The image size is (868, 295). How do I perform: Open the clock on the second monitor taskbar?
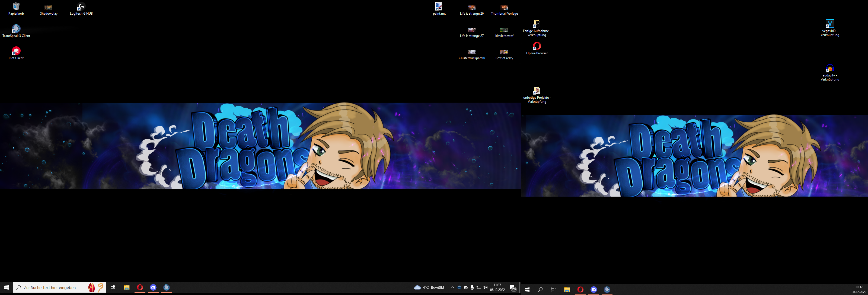click(859, 289)
